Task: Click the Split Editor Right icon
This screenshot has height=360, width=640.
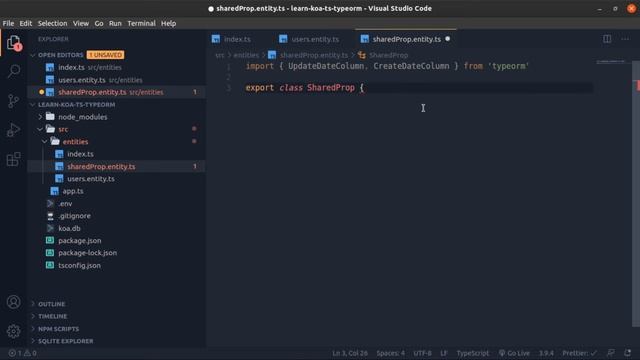Action: 607,39
